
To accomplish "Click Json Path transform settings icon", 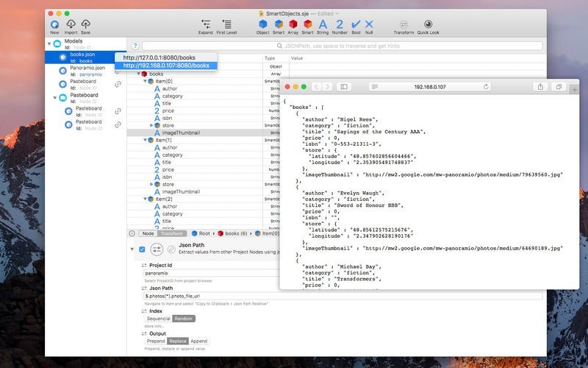I will (x=157, y=250).
